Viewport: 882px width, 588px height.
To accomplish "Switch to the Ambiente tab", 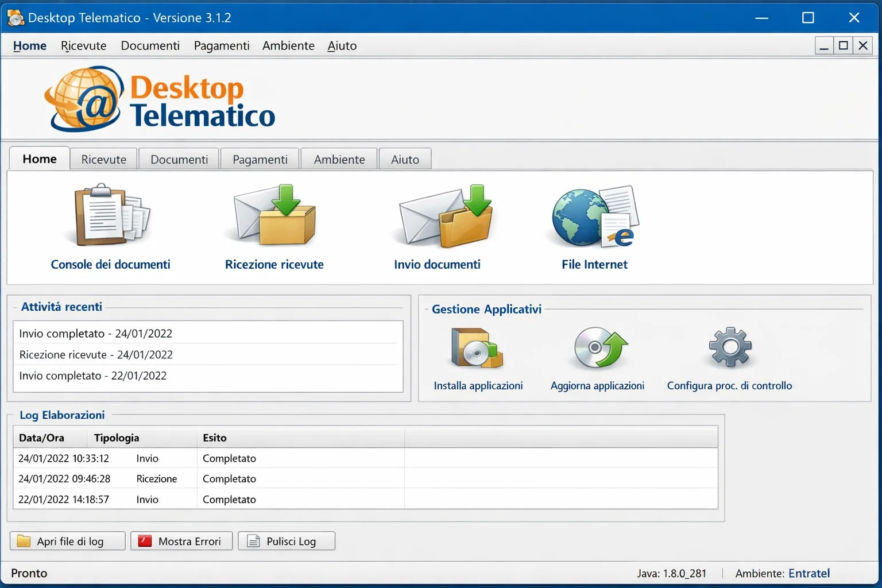I will click(x=339, y=158).
